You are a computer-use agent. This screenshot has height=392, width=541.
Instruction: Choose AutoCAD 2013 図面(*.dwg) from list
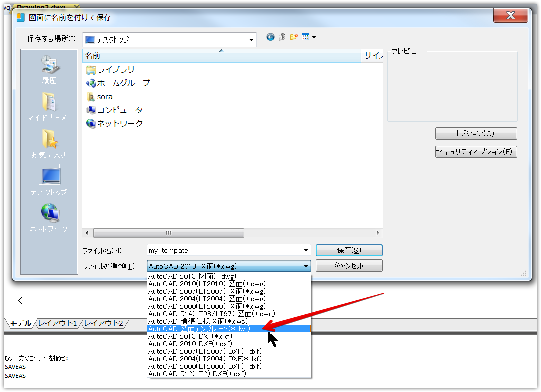click(229, 276)
